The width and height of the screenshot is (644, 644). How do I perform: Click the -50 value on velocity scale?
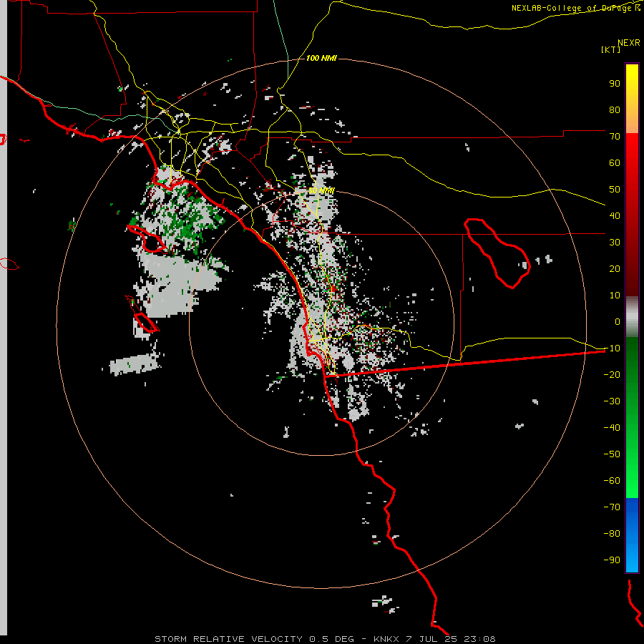612,454
